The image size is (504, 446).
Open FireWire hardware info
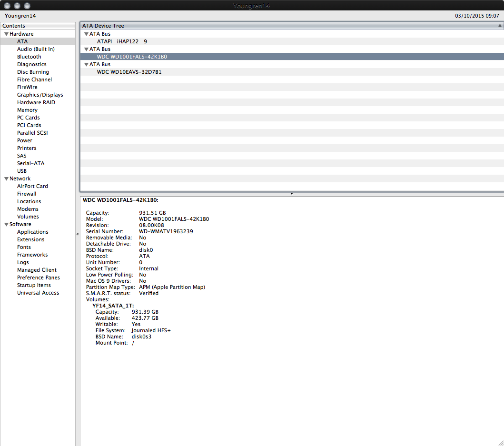pyautogui.click(x=27, y=87)
